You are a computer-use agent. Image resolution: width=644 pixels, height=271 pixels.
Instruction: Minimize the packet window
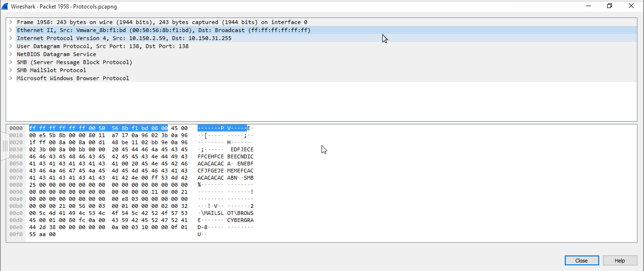[x=588, y=6]
